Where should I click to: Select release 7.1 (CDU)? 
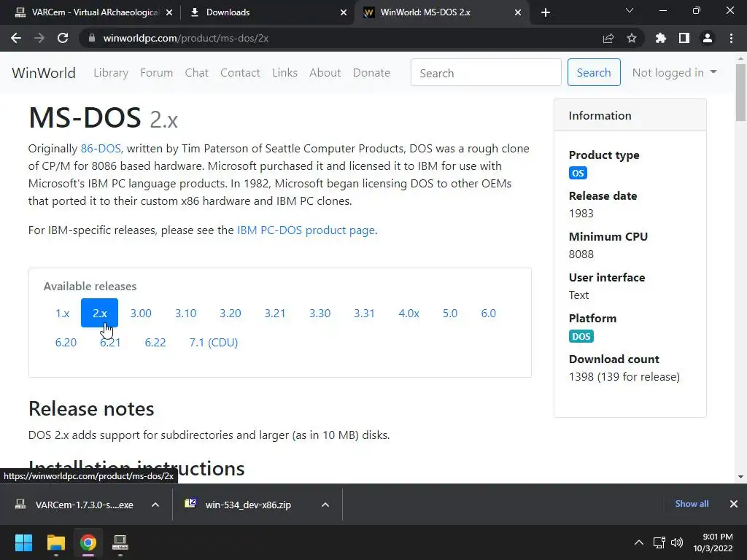pos(214,343)
